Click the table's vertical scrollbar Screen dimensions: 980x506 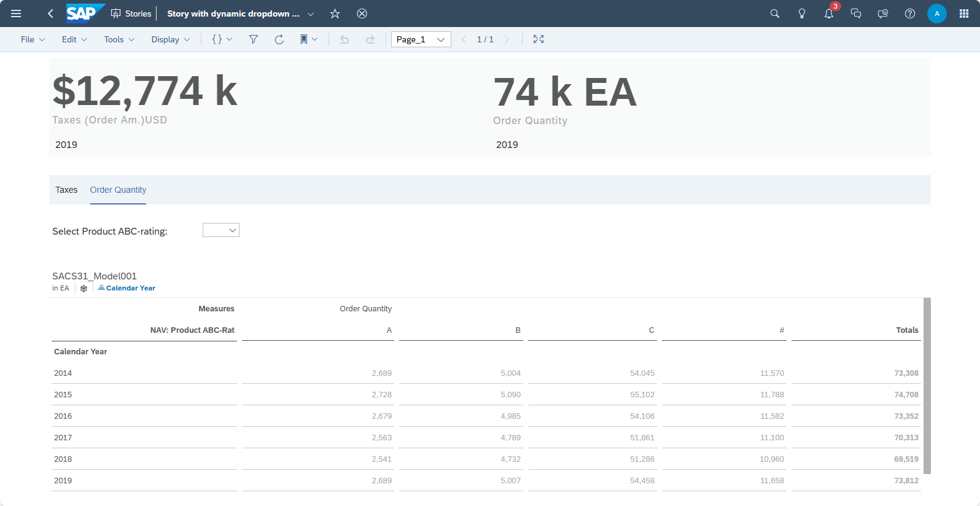pos(927,386)
